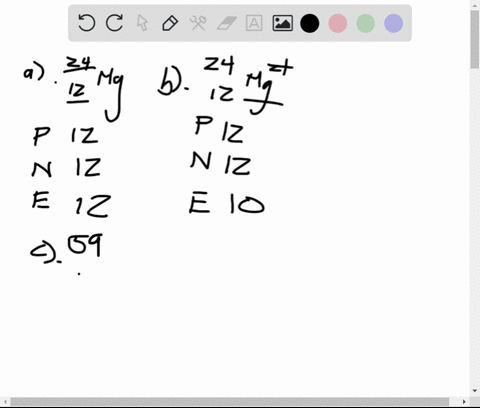Click the scroll right arrow
The width and height of the screenshot is (480, 408).
pyautogui.click(x=464, y=402)
